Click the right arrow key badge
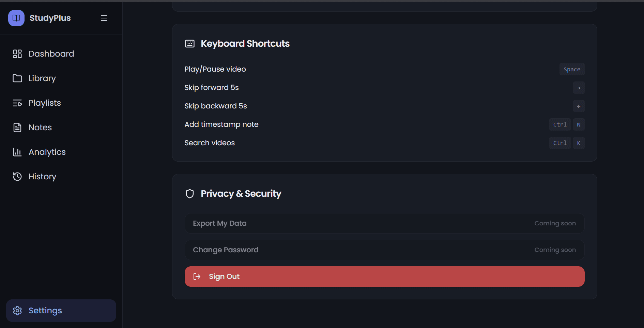This screenshot has width=644, height=328. coord(579,88)
